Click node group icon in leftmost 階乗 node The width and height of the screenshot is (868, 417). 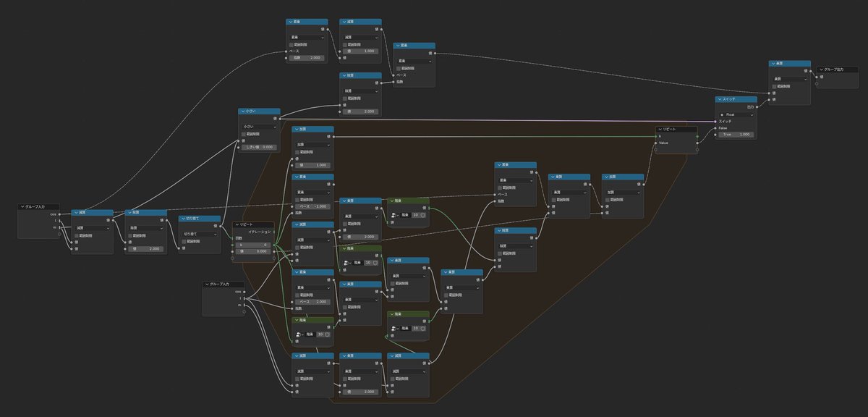298,334
